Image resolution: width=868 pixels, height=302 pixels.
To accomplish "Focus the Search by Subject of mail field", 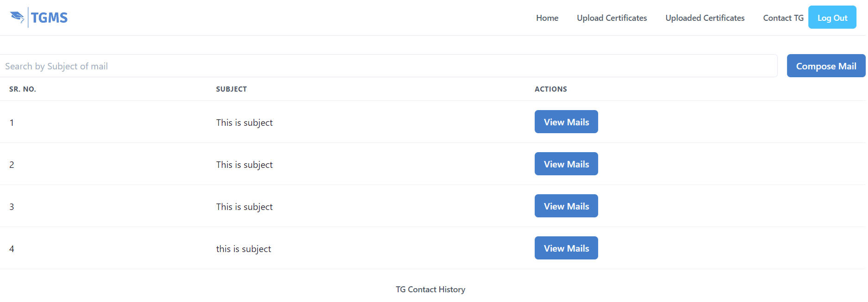I will pos(388,66).
